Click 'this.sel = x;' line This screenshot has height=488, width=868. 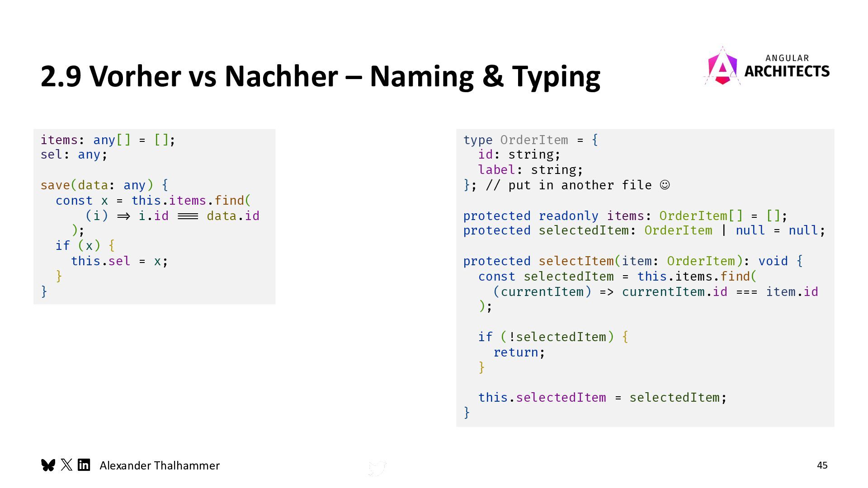pyautogui.click(x=119, y=261)
